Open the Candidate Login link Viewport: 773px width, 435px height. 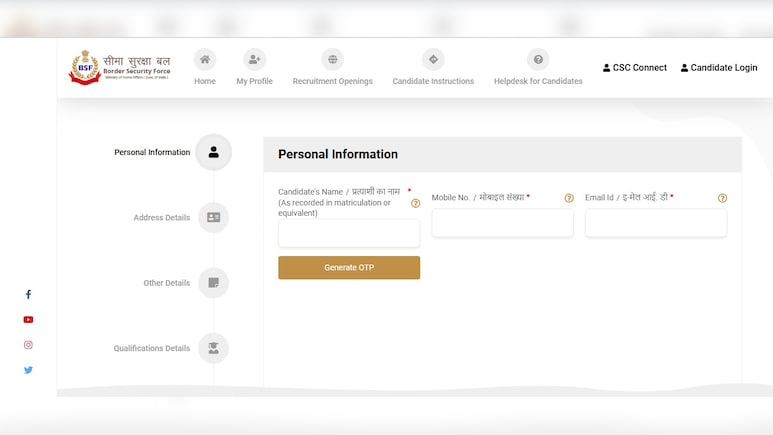pos(719,68)
